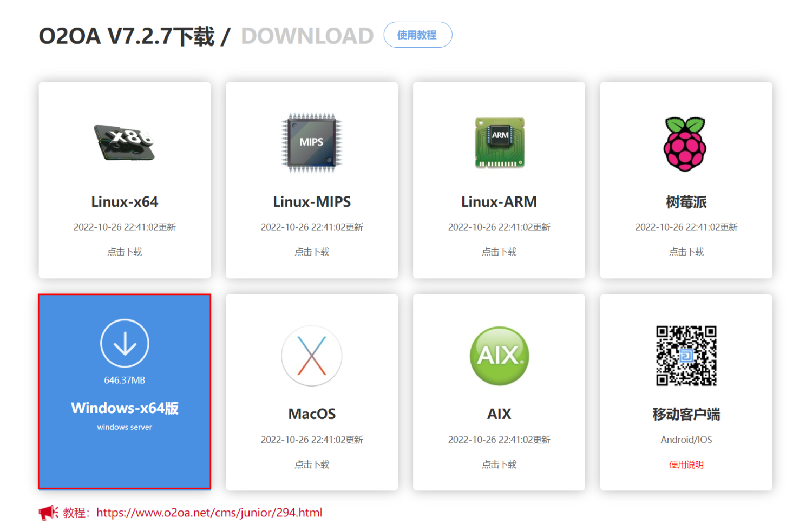Click the green AIX logo
The height and width of the screenshot is (524, 812).
tap(499, 356)
